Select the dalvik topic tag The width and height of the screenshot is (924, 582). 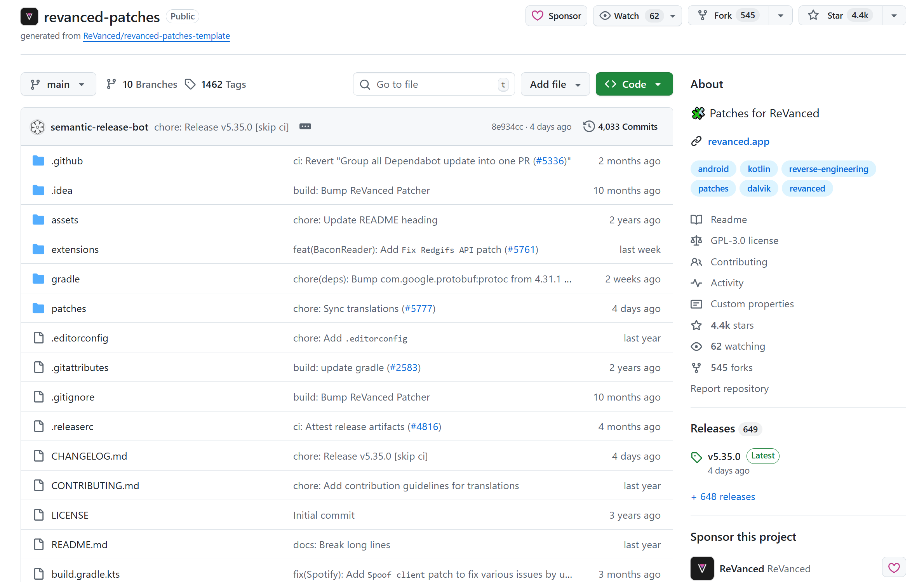point(759,188)
